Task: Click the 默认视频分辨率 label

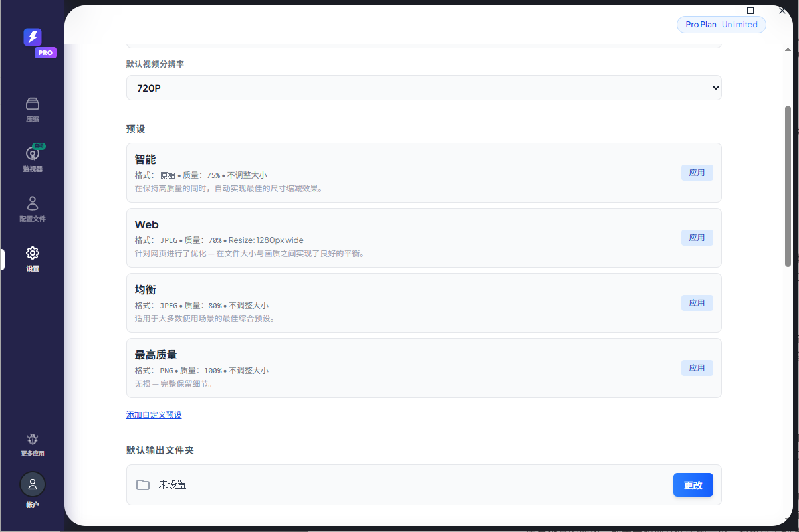Action: [156, 64]
